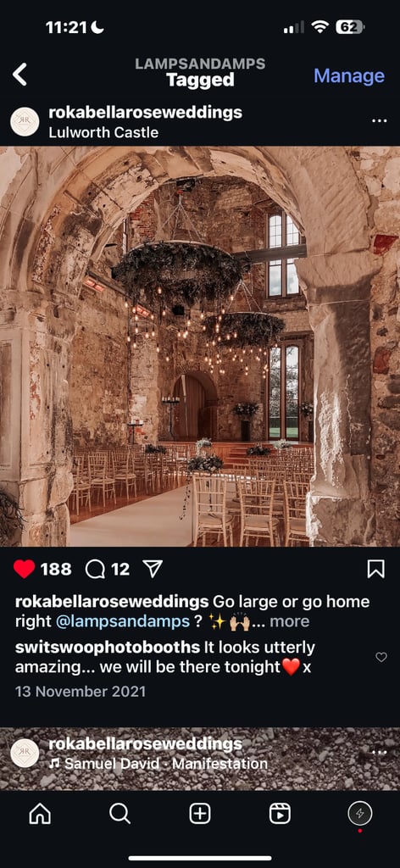Image resolution: width=400 pixels, height=868 pixels.
Task: Open Reels tab icon
Action: 280,813
